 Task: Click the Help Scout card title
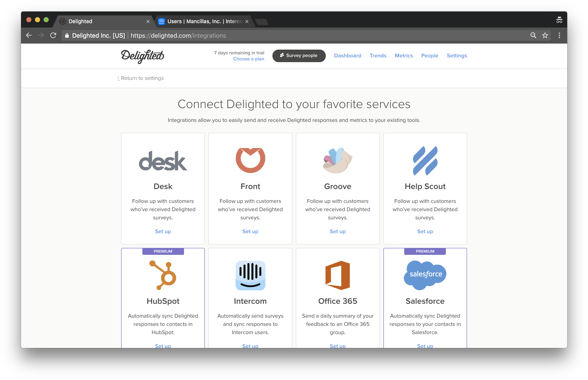425,186
